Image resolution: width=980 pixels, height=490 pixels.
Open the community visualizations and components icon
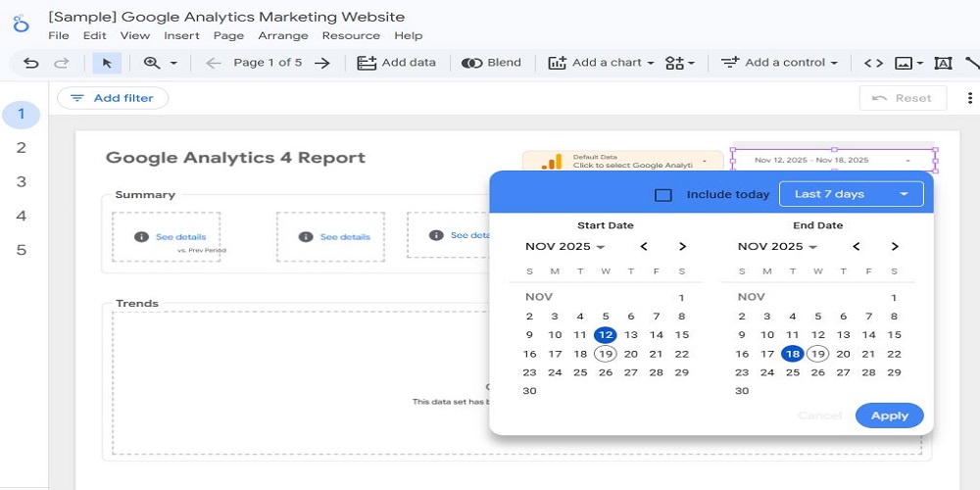click(680, 63)
